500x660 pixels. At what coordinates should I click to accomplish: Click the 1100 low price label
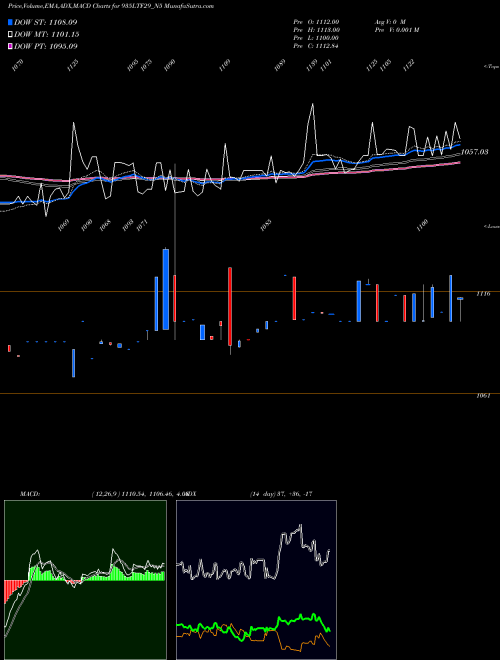[x=422, y=225]
